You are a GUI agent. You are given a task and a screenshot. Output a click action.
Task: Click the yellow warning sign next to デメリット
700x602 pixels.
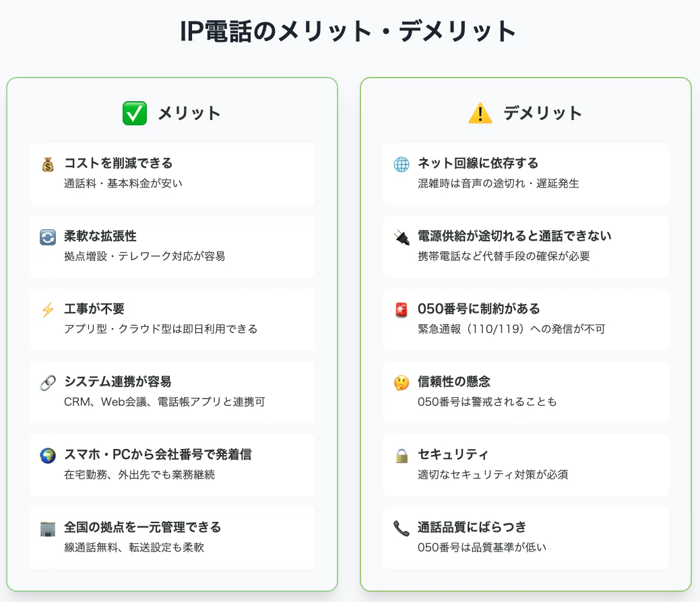(480, 113)
